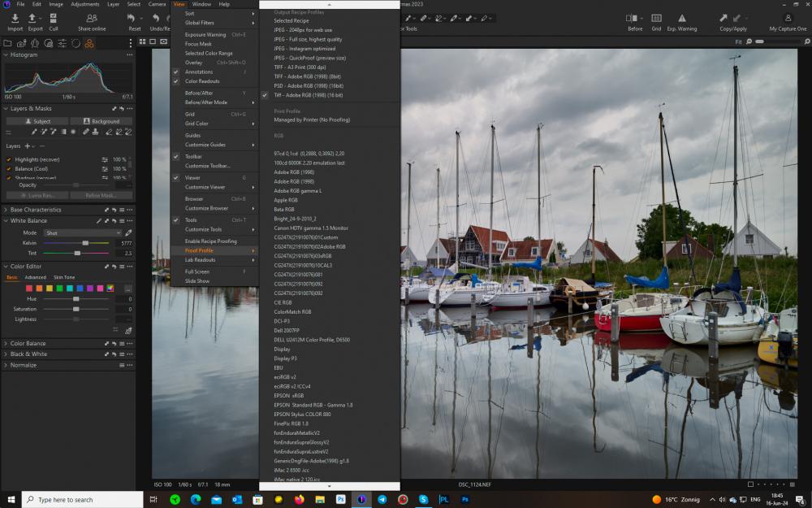Click the Before icon in the top toolbar
This screenshot has height=508, width=812.
click(x=632, y=19)
